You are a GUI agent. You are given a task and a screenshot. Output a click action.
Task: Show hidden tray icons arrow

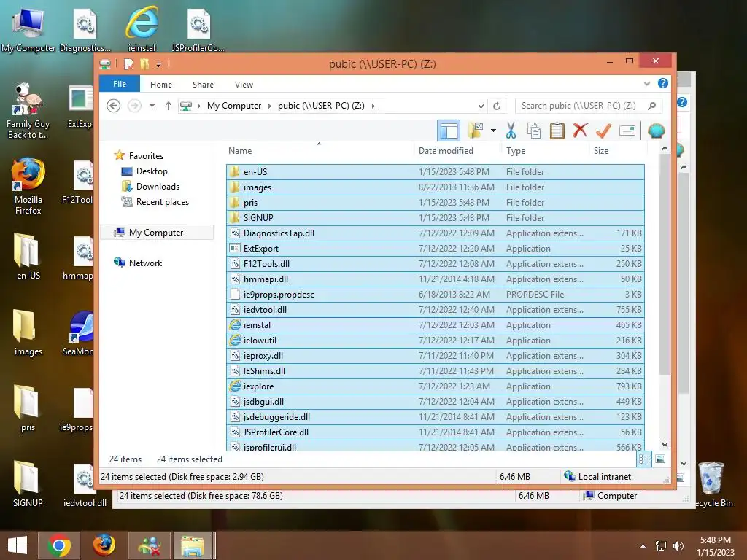[x=643, y=546]
